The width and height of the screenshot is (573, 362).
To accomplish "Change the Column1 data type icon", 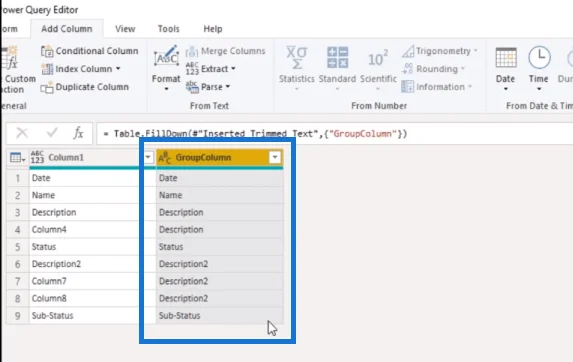I will pyautogui.click(x=37, y=157).
